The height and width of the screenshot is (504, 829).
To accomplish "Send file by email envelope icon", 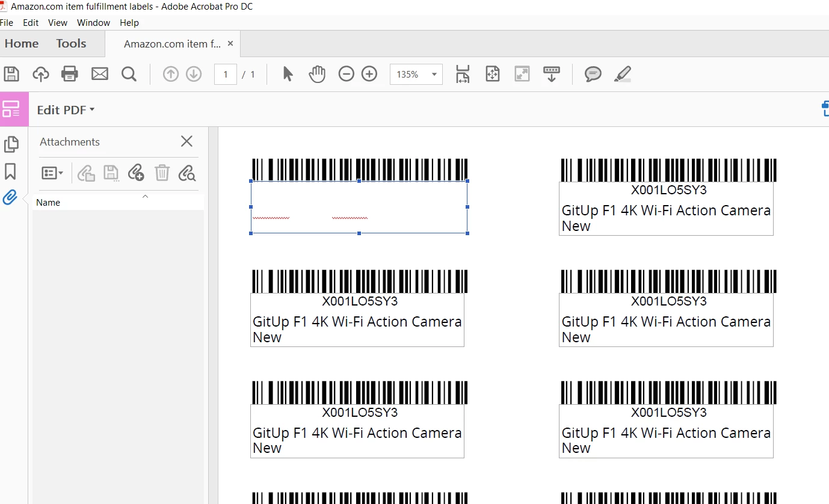I will point(100,74).
